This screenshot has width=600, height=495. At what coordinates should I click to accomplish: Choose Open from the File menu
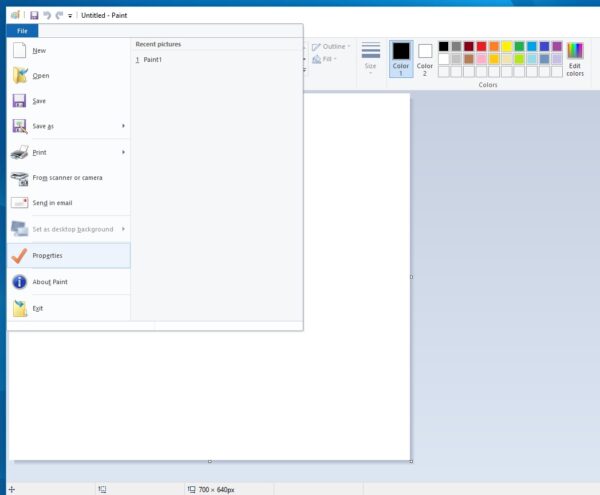pyautogui.click(x=40, y=76)
